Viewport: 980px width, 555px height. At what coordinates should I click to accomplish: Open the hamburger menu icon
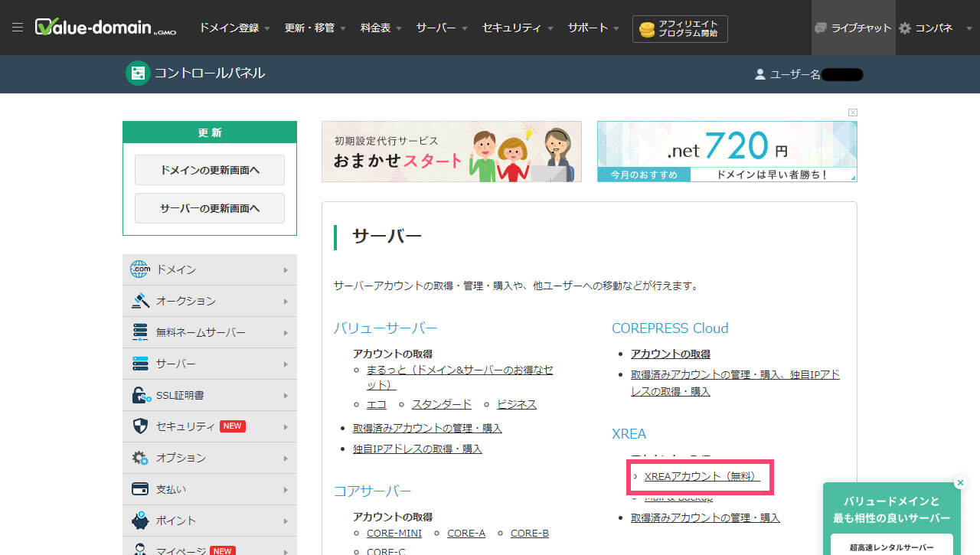coord(18,28)
